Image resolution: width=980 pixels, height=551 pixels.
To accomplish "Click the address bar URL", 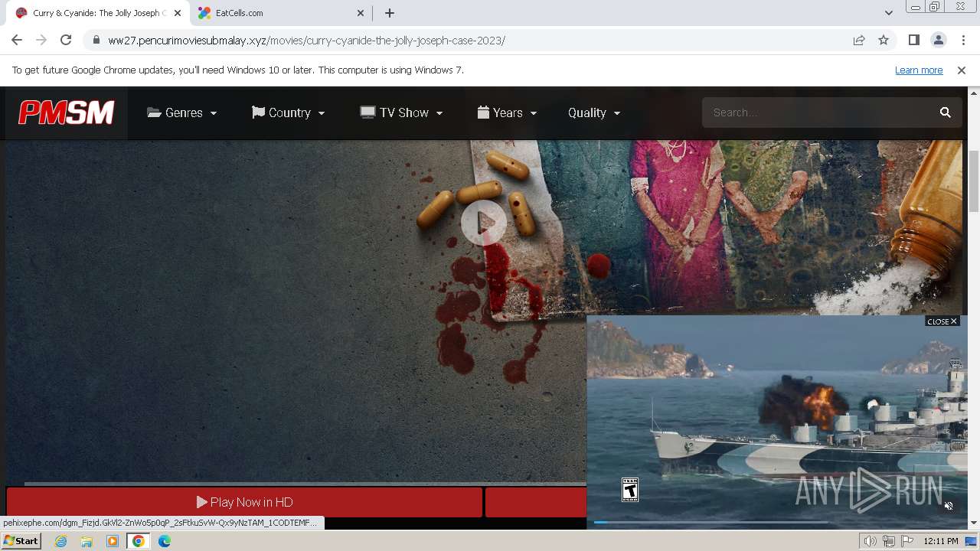I will pyautogui.click(x=306, y=41).
